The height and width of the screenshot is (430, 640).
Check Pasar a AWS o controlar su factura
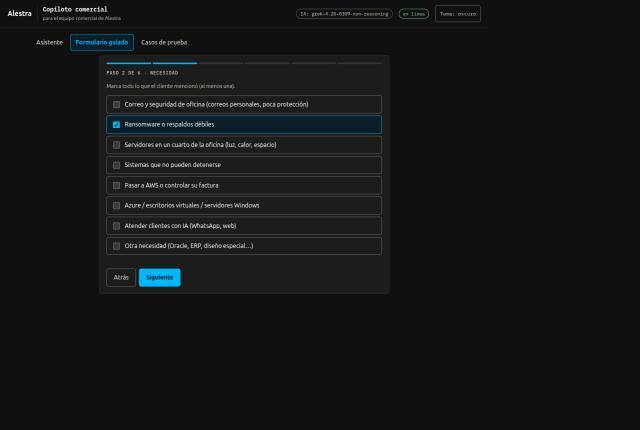[x=116, y=185]
